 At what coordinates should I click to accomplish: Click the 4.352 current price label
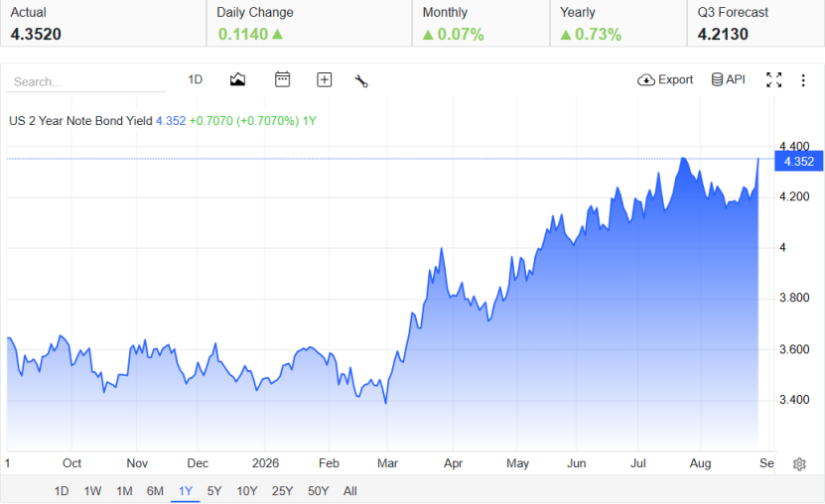point(799,162)
